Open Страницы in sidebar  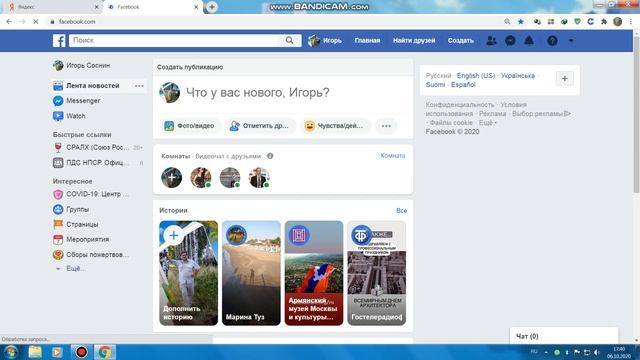(x=76, y=224)
